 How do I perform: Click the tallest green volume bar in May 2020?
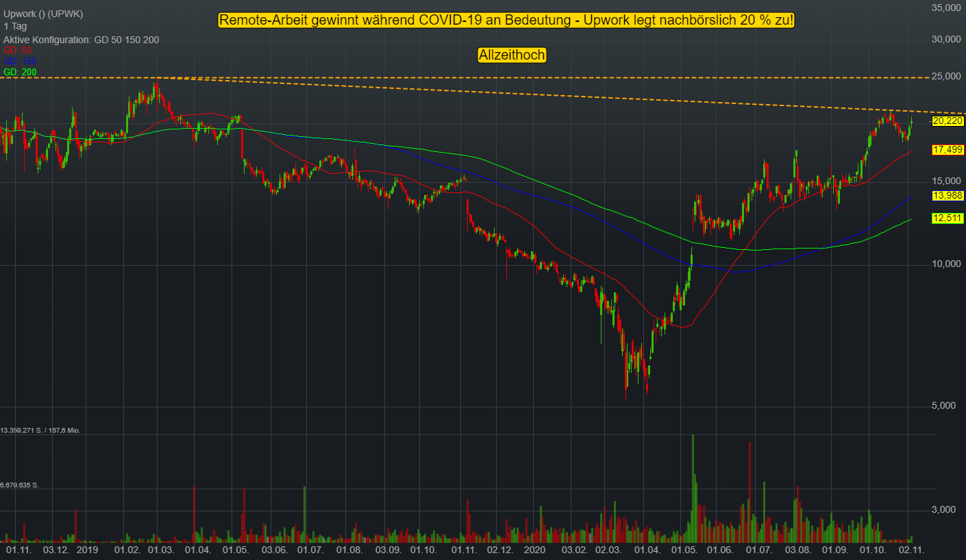click(x=693, y=487)
